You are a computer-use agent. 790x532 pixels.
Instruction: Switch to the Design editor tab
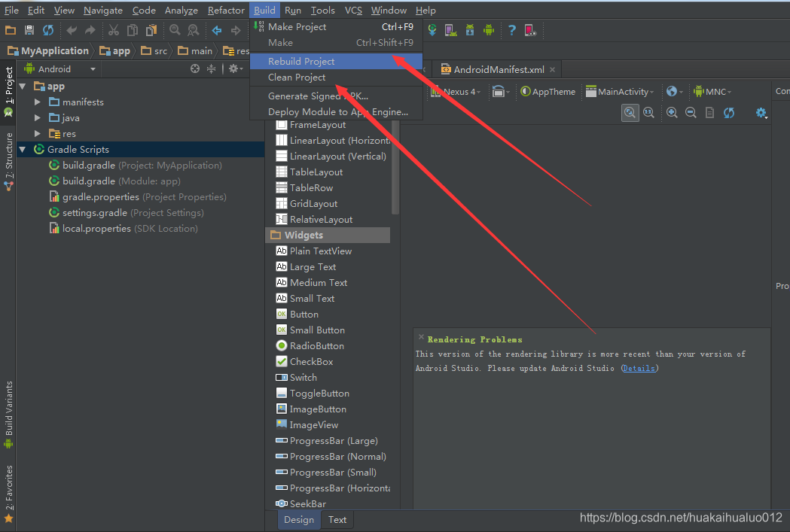click(299, 520)
